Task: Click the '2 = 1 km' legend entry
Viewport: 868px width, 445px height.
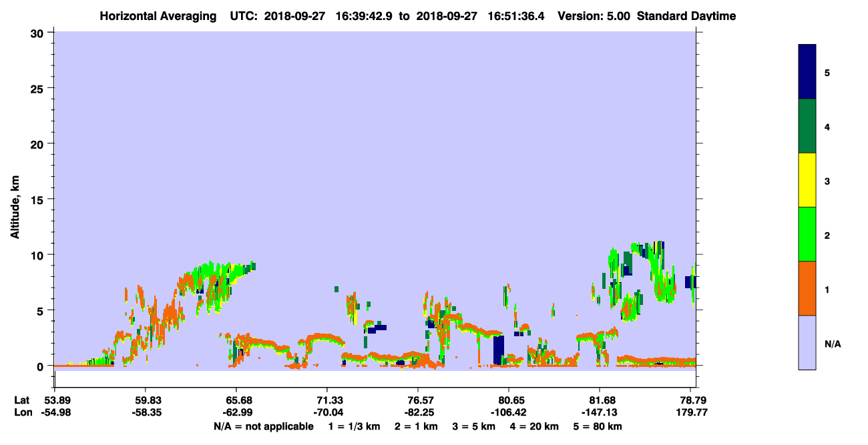Action: coord(415,426)
